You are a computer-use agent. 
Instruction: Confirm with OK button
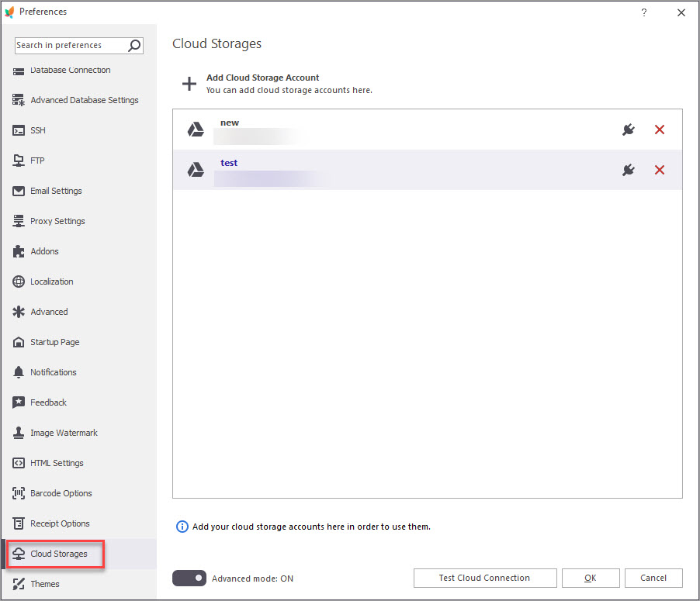click(590, 578)
